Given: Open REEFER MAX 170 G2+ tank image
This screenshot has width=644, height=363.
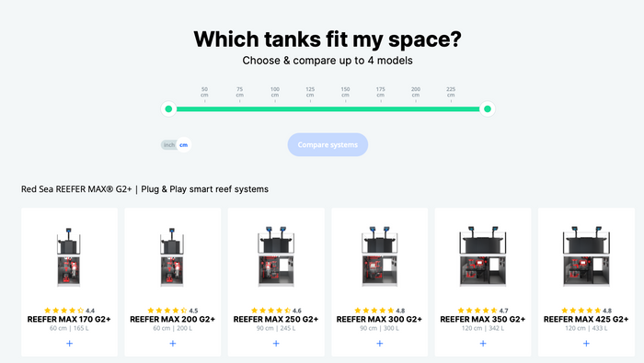Looking at the screenshot, I should click(69, 256).
